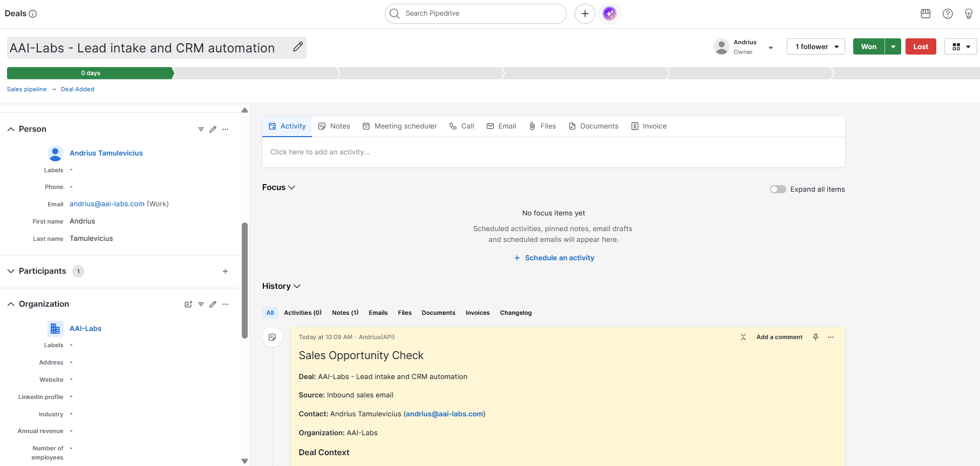Screen dimensions: 980x466
Task: Edit the Person section with pencil
Action: (x=213, y=129)
